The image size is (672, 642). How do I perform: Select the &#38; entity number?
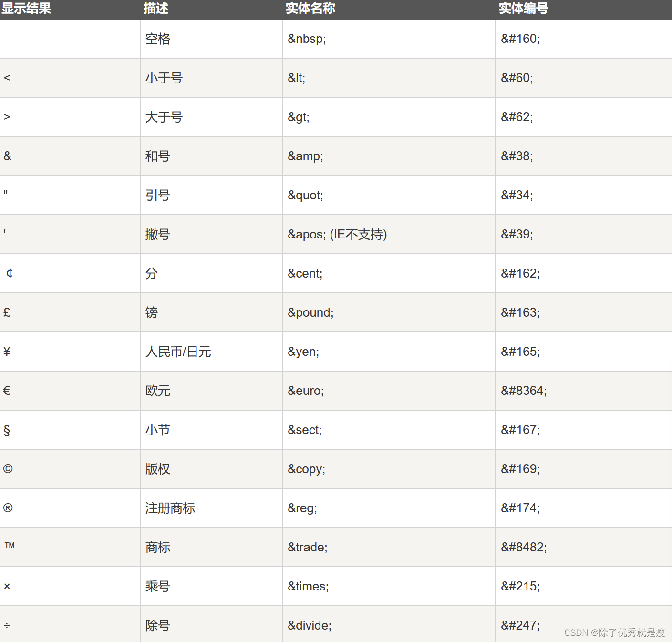pos(517,156)
